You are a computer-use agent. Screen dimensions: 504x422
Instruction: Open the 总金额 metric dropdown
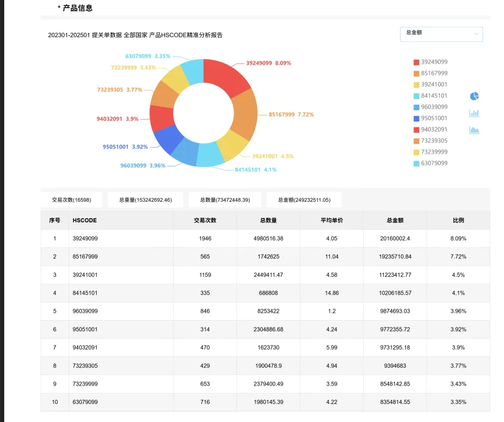441,34
